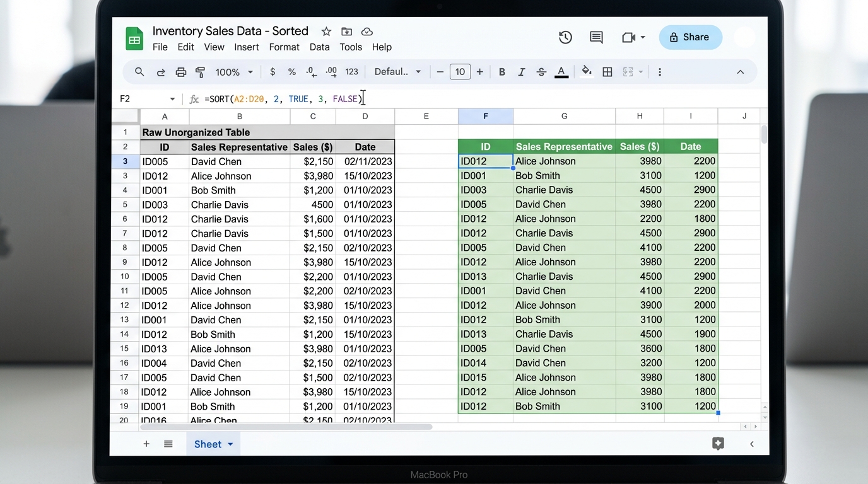Open the Sheet tab dropdown arrow
This screenshot has width=868, height=484.
tap(230, 444)
